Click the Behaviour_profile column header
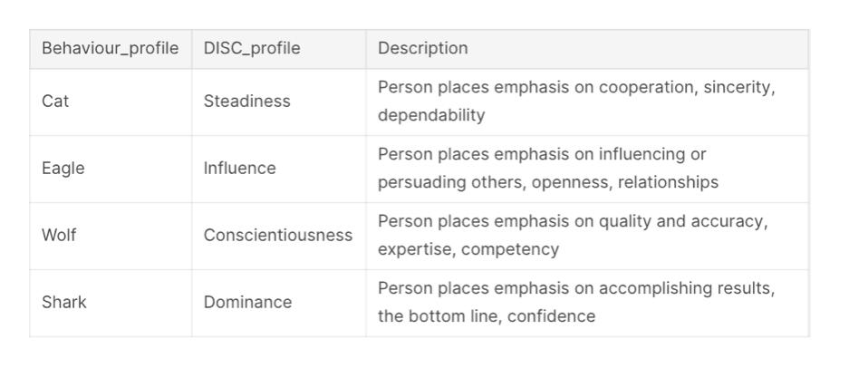This screenshot has height=368, width=868. click(x=111, y=49)
